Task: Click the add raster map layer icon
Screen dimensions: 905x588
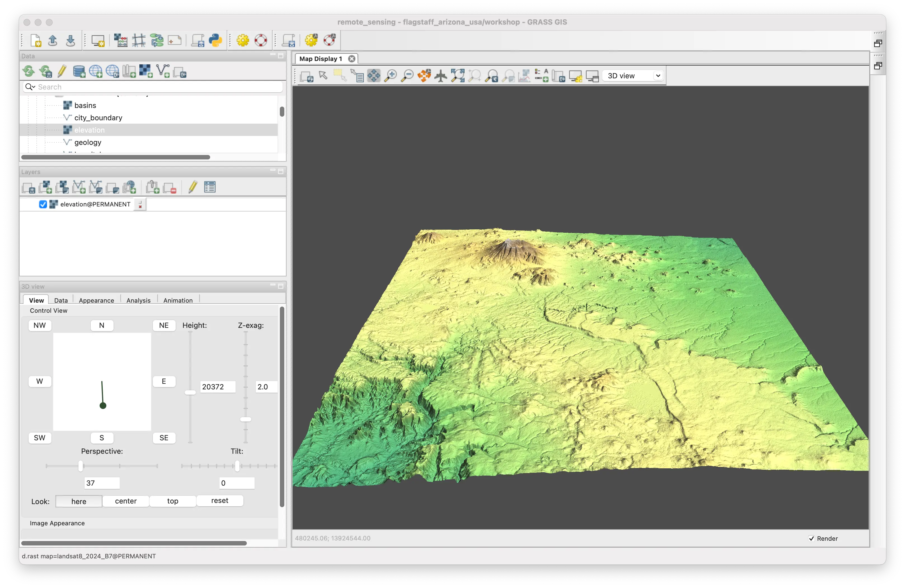Action: (x=45, y=187)
